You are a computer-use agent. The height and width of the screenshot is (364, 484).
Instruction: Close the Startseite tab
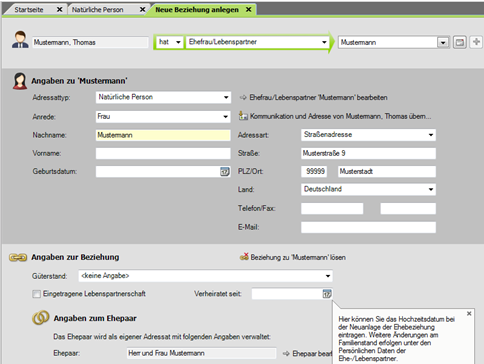pos(59,9)
